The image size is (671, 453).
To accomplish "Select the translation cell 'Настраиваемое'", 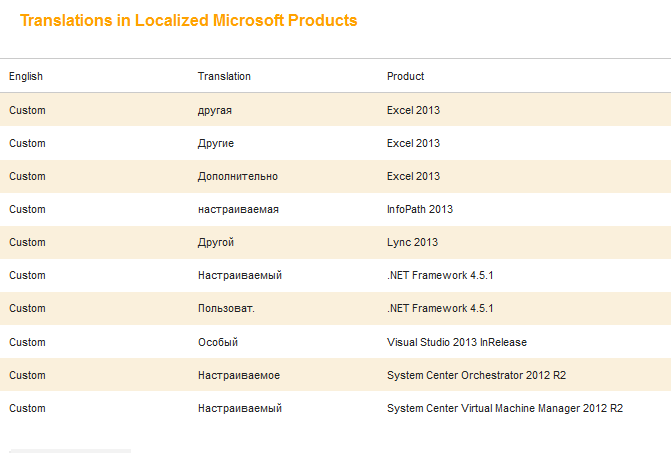I will click(x=239, y=375).
